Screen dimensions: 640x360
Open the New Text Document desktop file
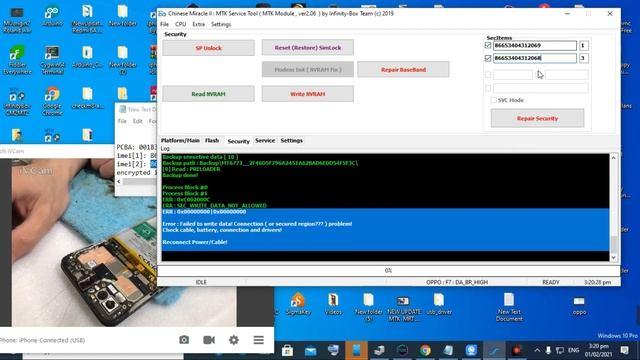[x=509, y=307]
